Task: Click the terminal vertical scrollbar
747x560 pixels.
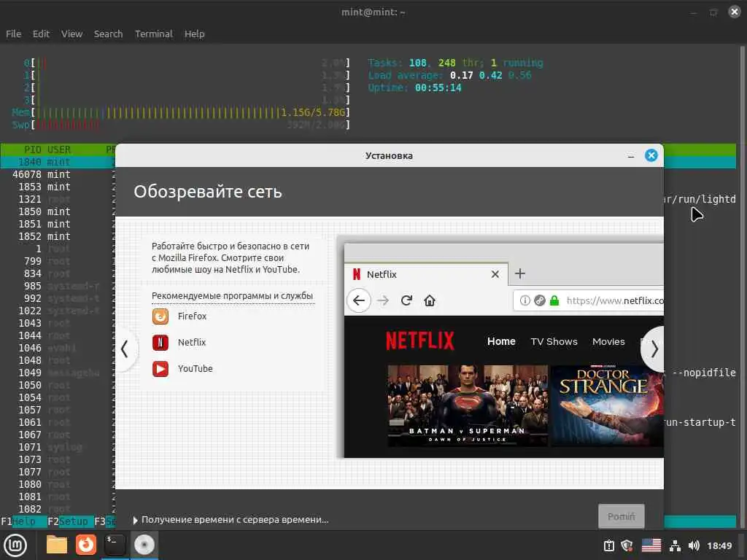Action: tap(743, 286)
